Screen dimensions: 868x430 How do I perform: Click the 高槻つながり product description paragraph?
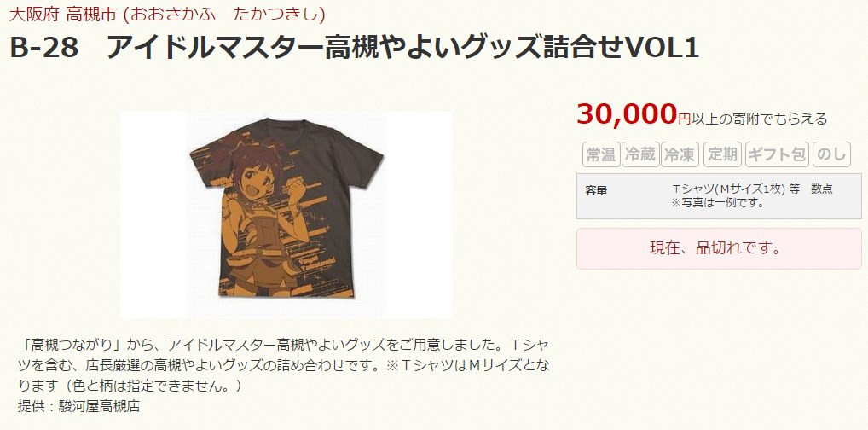[x=284, y=364]
